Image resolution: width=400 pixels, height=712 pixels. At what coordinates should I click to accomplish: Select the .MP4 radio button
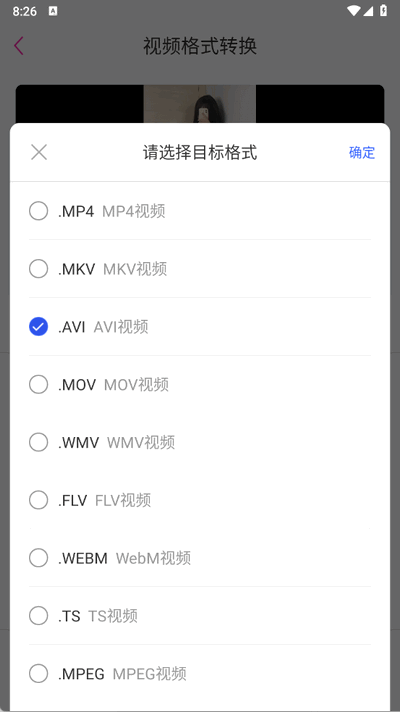(39, 211)
